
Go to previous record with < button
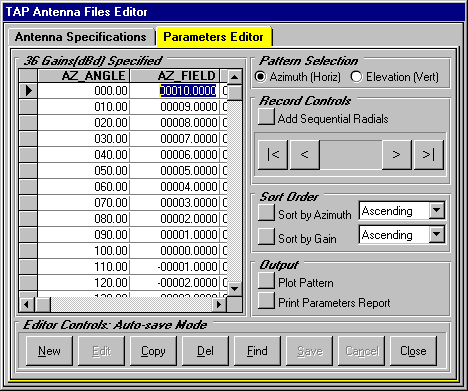[305, 155]
